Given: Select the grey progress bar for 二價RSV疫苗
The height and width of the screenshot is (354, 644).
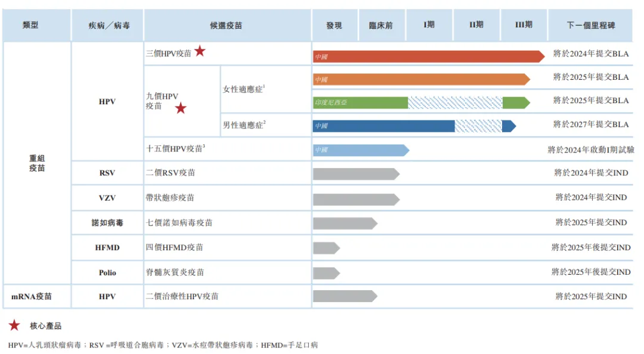Looking at the screenshot, I should click(356, 173).
